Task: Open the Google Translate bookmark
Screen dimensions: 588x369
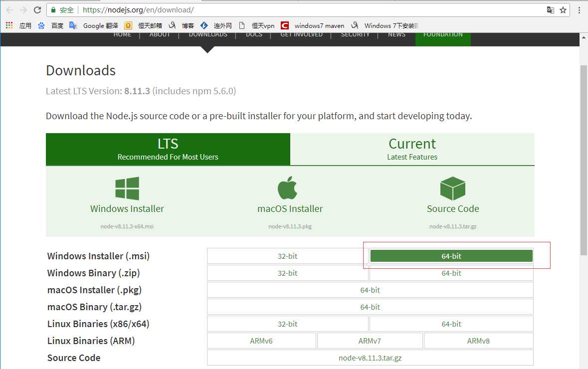Action: coord(94,25)
